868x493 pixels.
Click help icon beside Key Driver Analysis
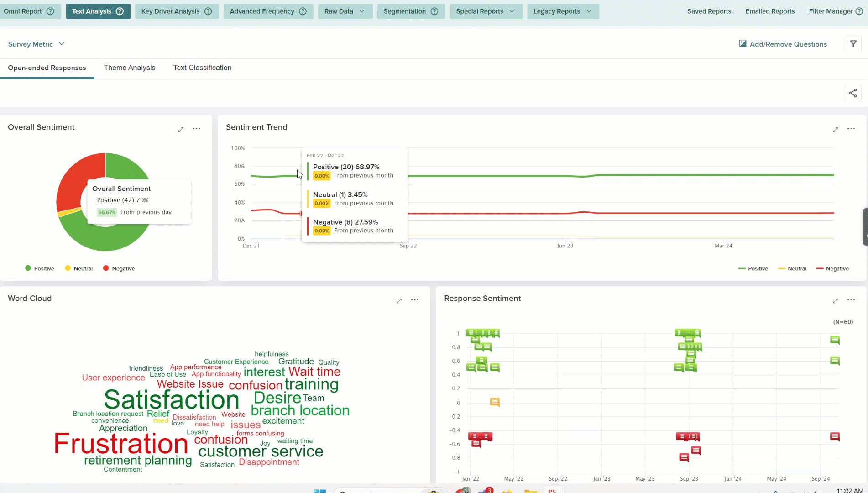tap(208, 11)
